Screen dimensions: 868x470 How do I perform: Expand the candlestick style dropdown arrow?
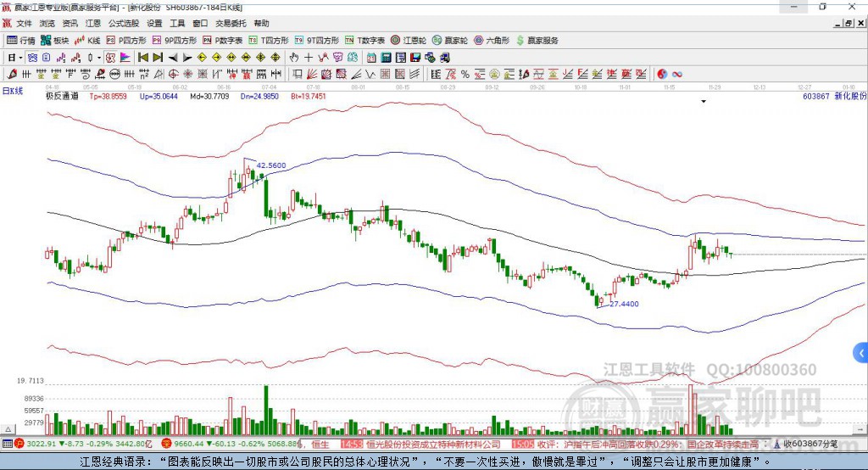[99, 58]
